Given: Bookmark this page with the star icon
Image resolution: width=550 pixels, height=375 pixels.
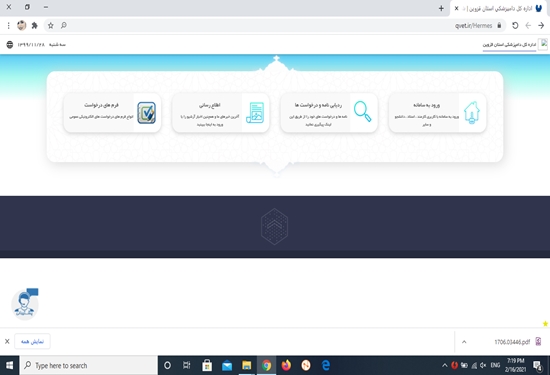Looking at the screenshot, I should (x=51, y=25).
